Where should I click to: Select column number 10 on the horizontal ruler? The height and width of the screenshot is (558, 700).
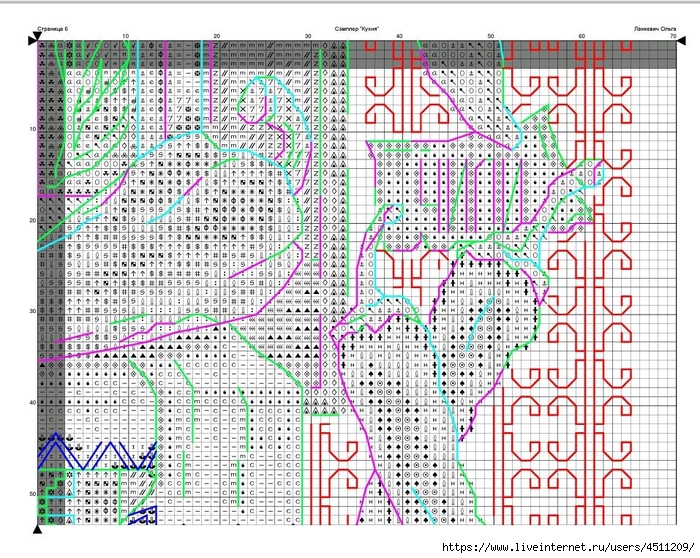(125, 36)
